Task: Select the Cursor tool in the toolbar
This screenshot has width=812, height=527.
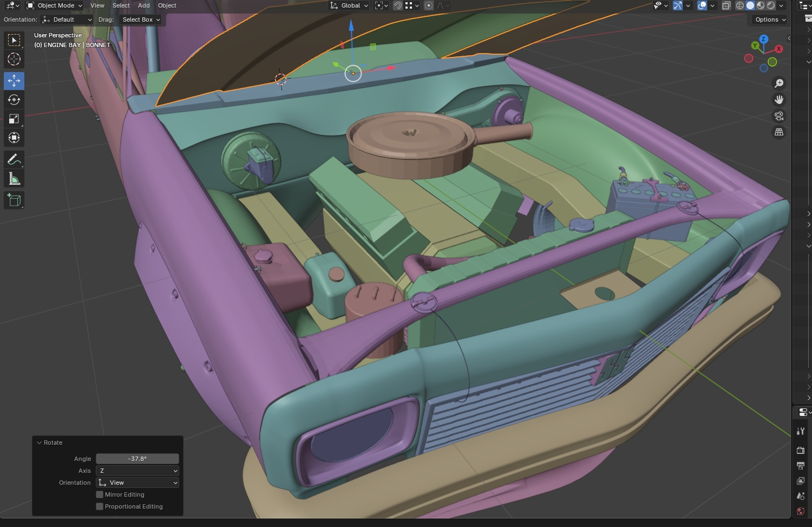Action: pos(14,60)
